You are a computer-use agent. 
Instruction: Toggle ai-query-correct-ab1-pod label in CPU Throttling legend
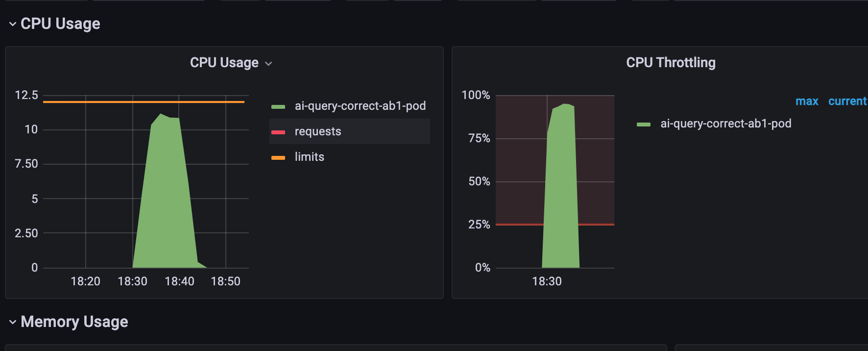tap(725, 124)
